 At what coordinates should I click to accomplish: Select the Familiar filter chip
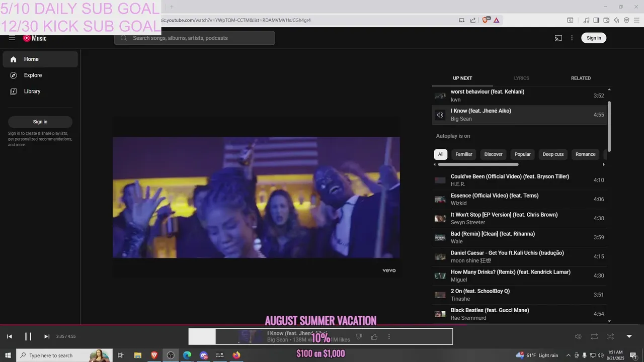click(x=464, y=154)
